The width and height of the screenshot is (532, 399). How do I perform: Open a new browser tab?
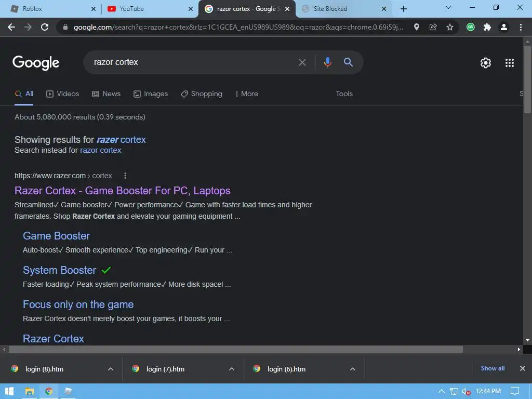(403, 9)
